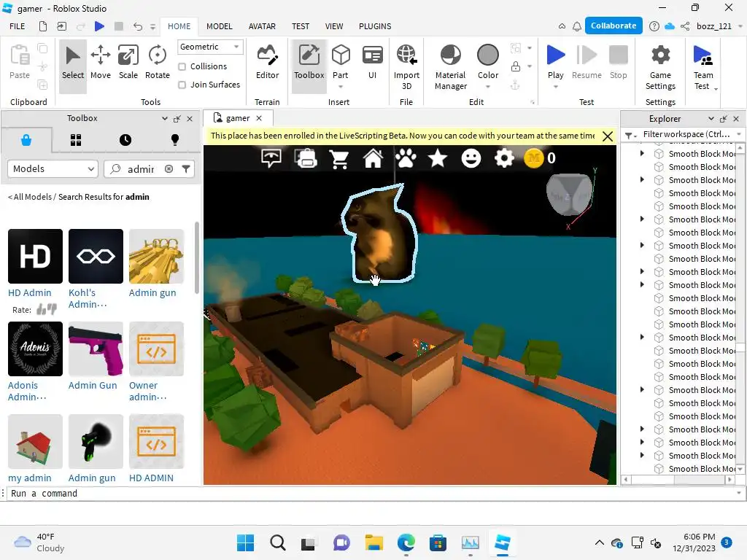The image size is (747, 560).
Task: Insert a new Part
Action: (x=341, y=61)
